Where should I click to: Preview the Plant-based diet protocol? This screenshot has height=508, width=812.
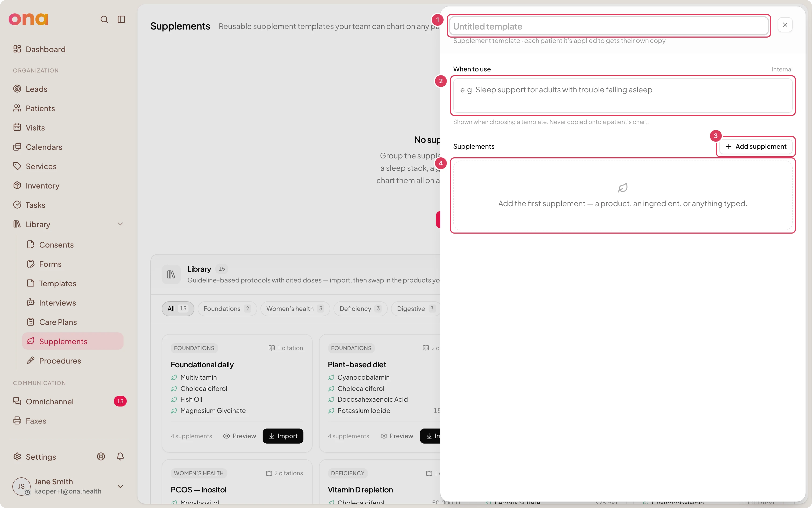(397, 436)
